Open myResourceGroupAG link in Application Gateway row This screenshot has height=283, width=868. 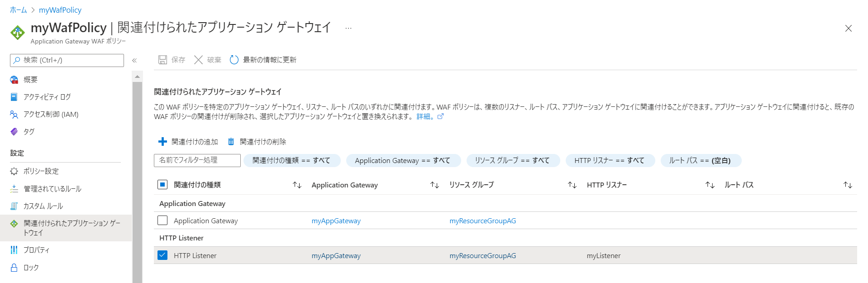(482, 221)
